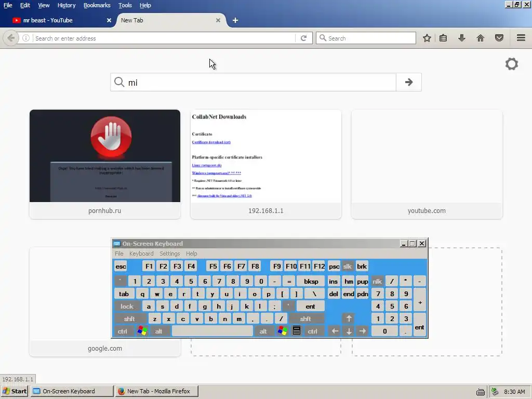Reload the page with the refresh icon
This screenshot has width=532, height=399.
(x=303, y=38)
